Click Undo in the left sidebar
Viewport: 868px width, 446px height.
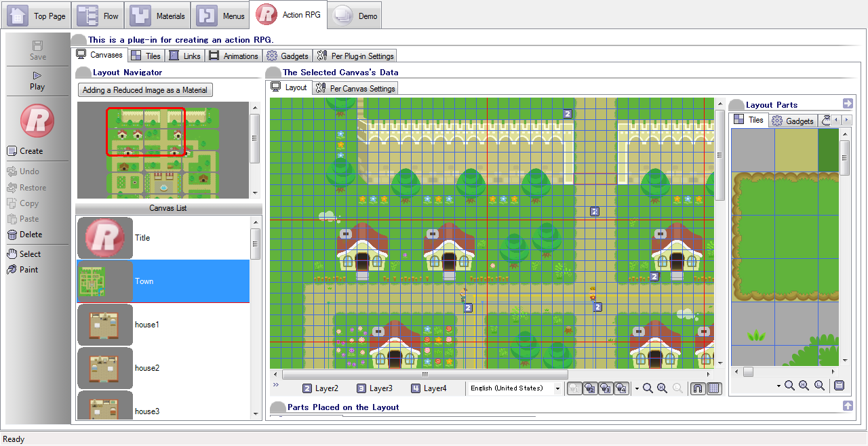click(23, 171)
